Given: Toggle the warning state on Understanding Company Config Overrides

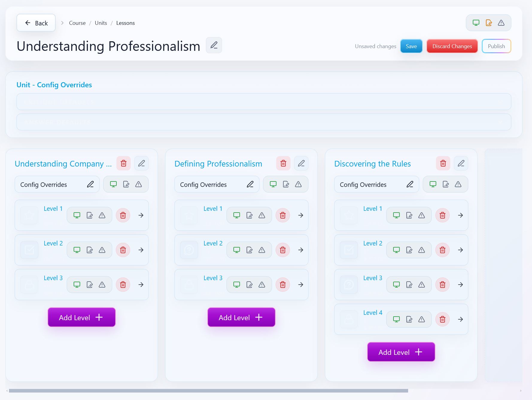Looking at the screenshot, I should [138, 184].
